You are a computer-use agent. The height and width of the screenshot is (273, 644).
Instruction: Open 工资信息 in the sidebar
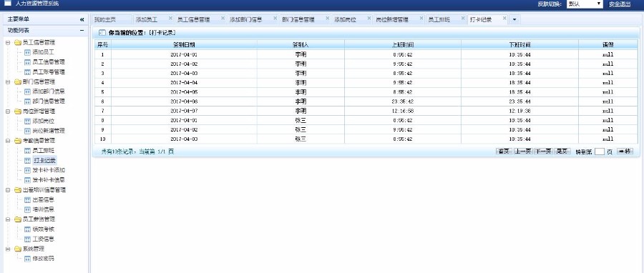pos(43,239)
